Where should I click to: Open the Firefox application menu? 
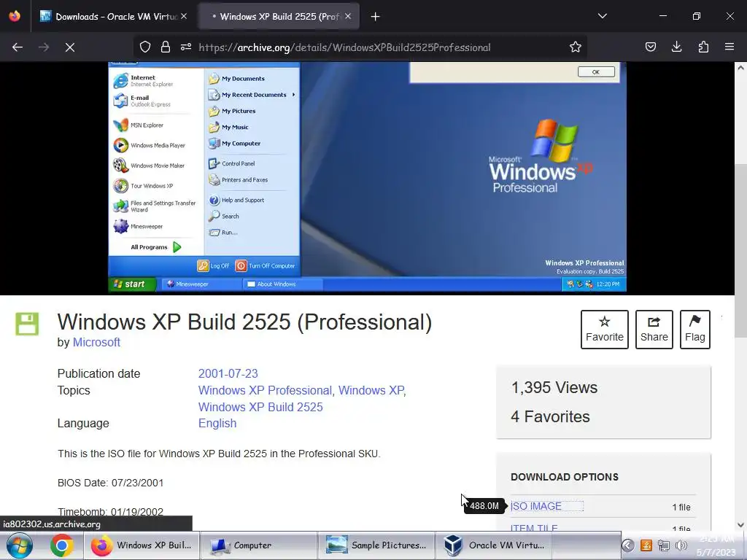pyautogui.click(x=729, y=47)
